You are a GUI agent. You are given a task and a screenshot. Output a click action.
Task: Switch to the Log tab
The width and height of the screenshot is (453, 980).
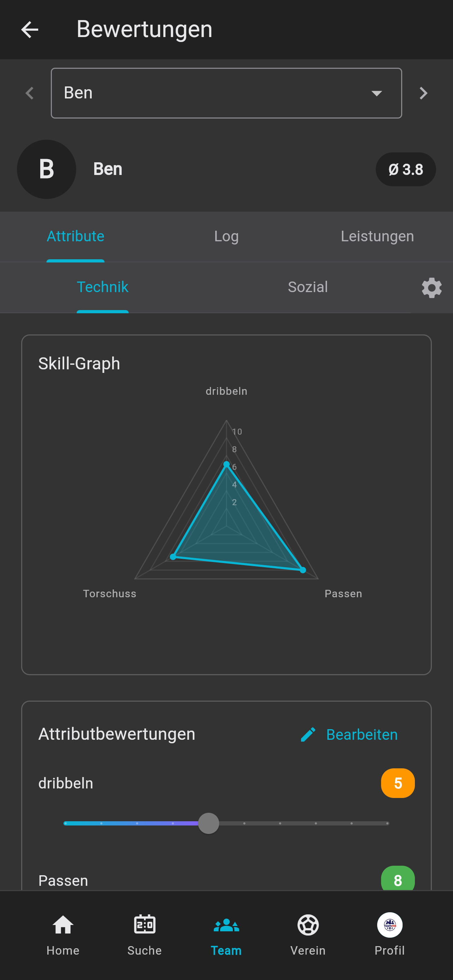(x=226, y=236)
